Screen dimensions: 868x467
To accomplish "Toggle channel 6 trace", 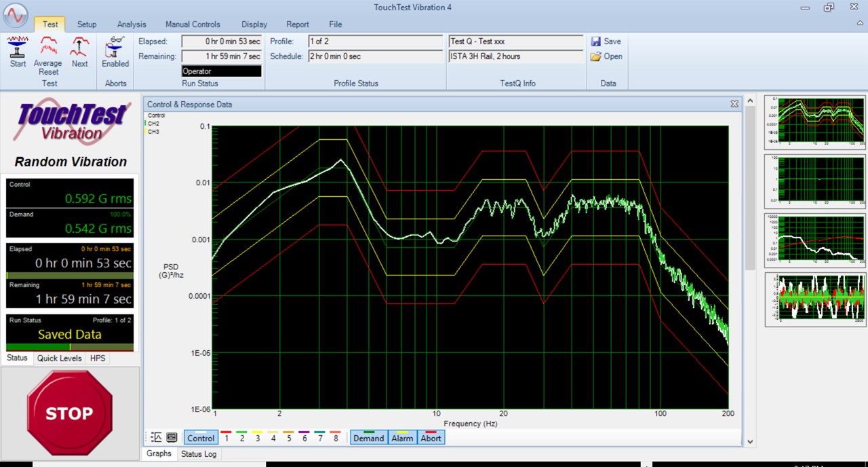I will pyautogui.click(x=304, y=438).
